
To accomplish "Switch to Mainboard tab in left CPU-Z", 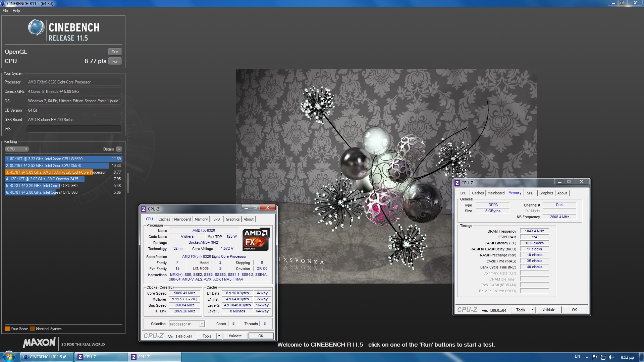I will coord(182,219).
